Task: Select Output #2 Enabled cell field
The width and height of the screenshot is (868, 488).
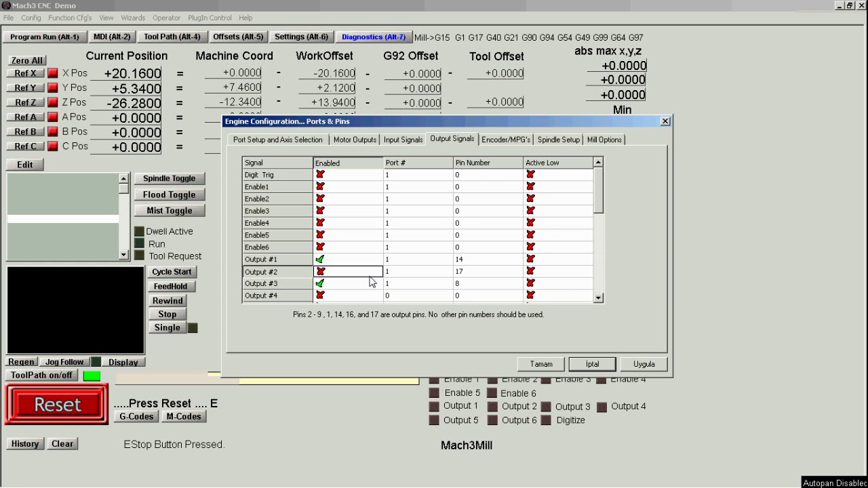Action: click(x=349, y=271)
